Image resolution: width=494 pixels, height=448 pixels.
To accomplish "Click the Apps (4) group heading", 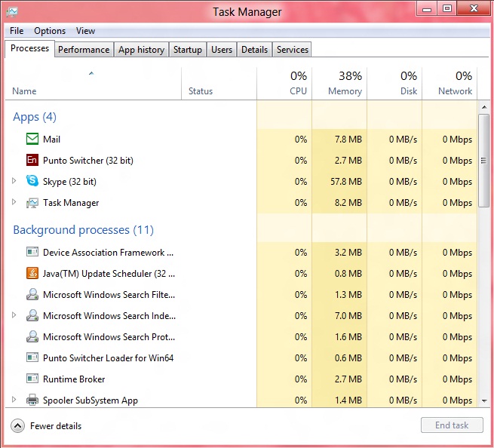I will pyautogui.click(x=35, y=117).
